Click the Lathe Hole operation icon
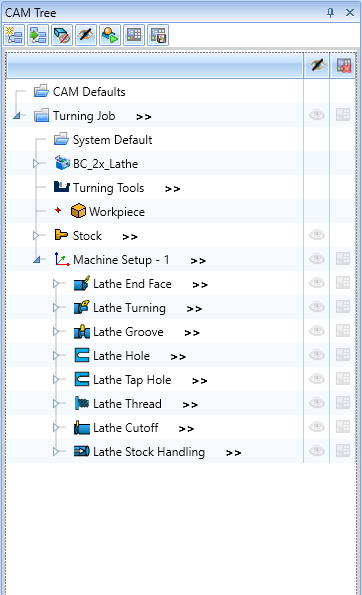Viewport: 362px width, 595px height. [82, 355]
